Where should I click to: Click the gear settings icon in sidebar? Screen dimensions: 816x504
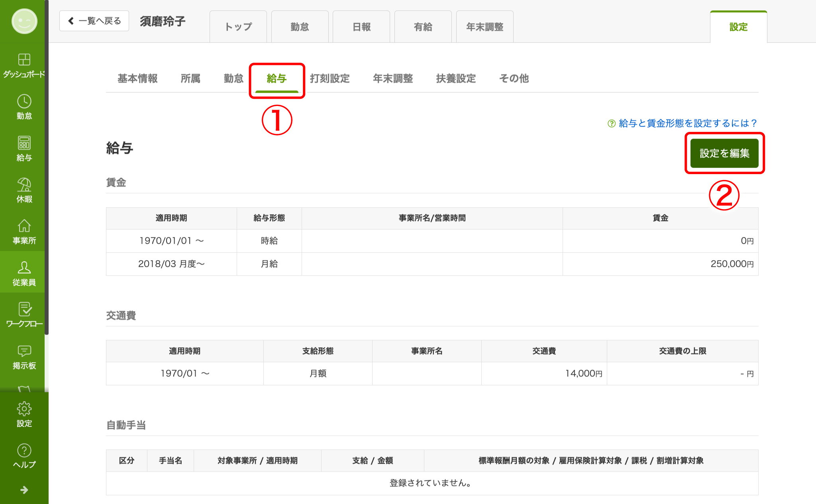tap(24, 409)
